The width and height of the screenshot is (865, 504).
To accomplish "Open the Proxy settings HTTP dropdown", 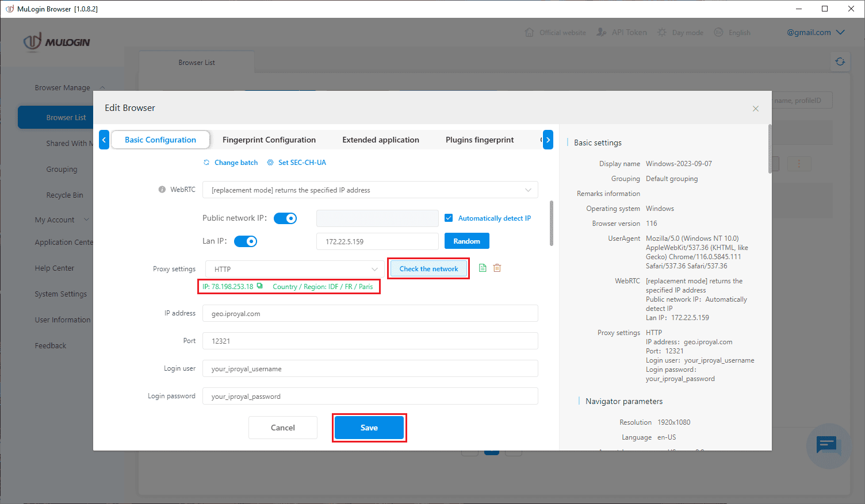I will (x=294, y=269).
